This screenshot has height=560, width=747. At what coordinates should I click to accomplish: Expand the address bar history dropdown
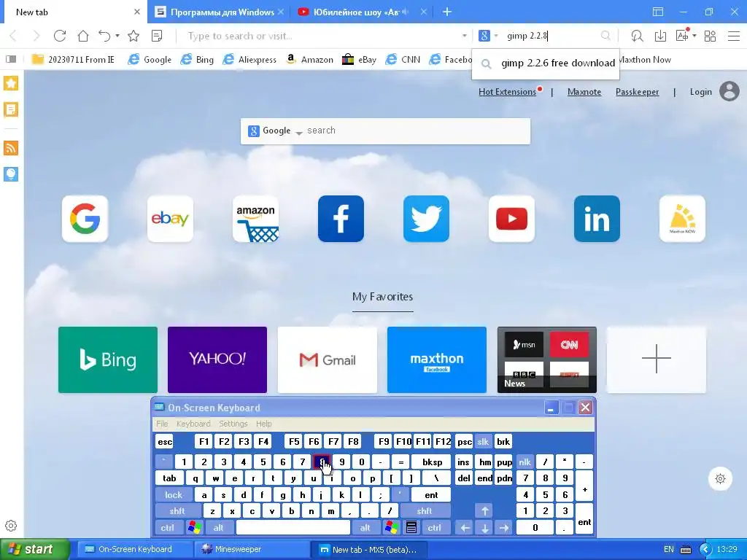coord(465,36)
